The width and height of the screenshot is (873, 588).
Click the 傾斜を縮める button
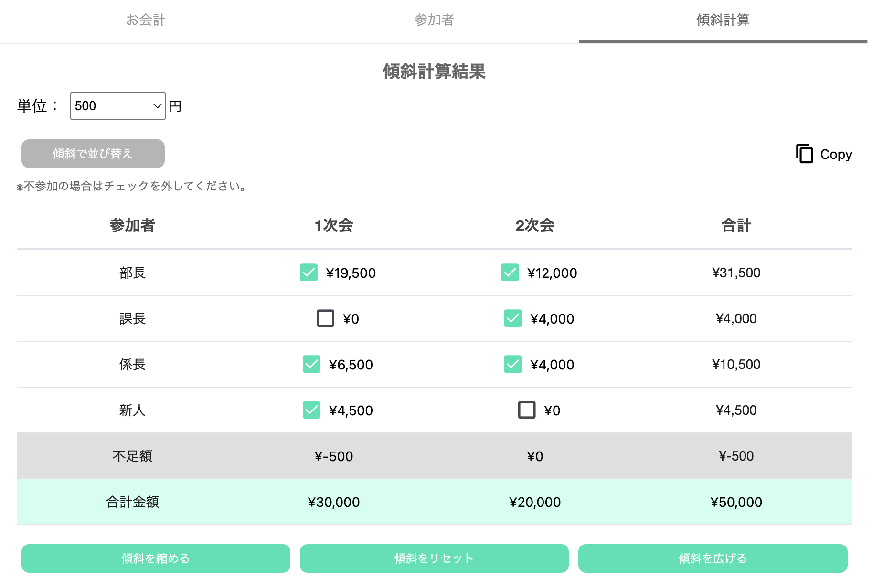point(156,558)
